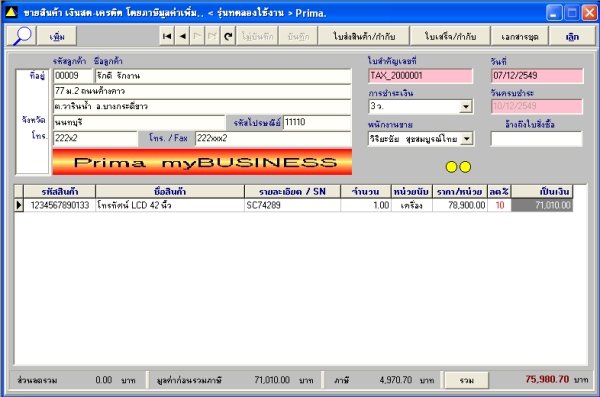The height and width of the screenshot is (397, 600).
Task: Click the รายละเอียด / SN column header
Action: point(292,191)
